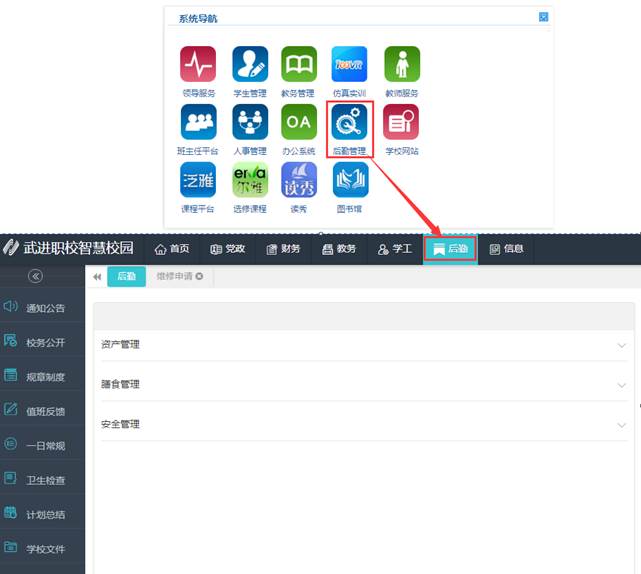Open 学校文件 in sidebar
The image size is (641, 574).
pyautogui.click(x=43, y=549)
